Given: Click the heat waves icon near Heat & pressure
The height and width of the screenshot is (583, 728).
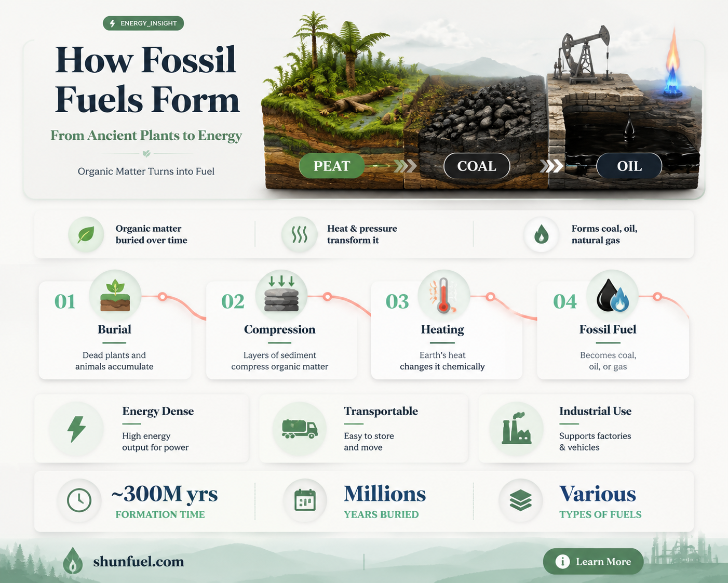Looking at the screenshot, I should click(299, 235).
